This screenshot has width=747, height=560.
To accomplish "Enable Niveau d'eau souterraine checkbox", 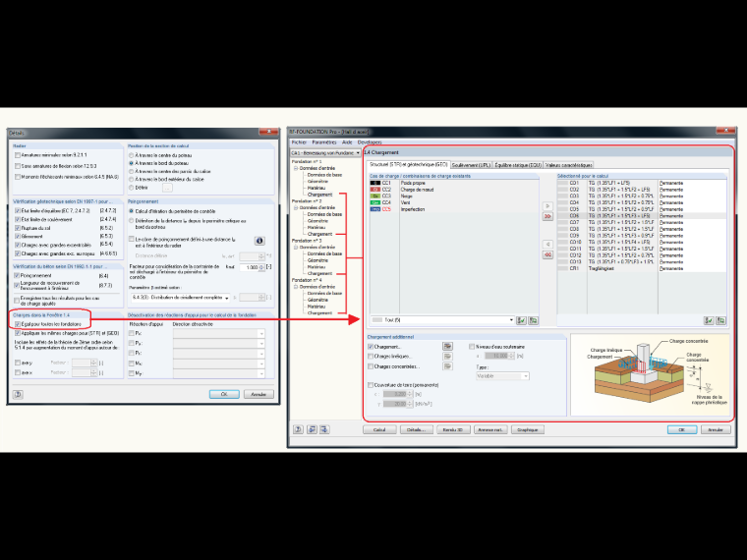I will 472,347.
